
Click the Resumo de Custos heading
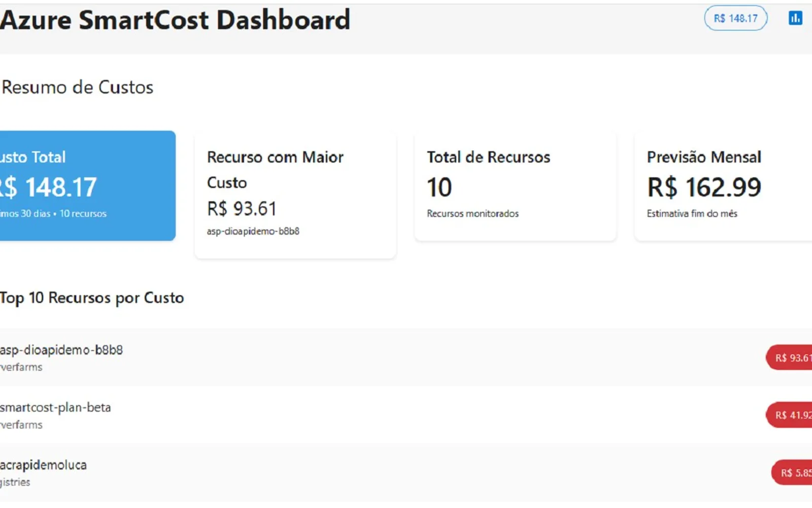point(77,87)
